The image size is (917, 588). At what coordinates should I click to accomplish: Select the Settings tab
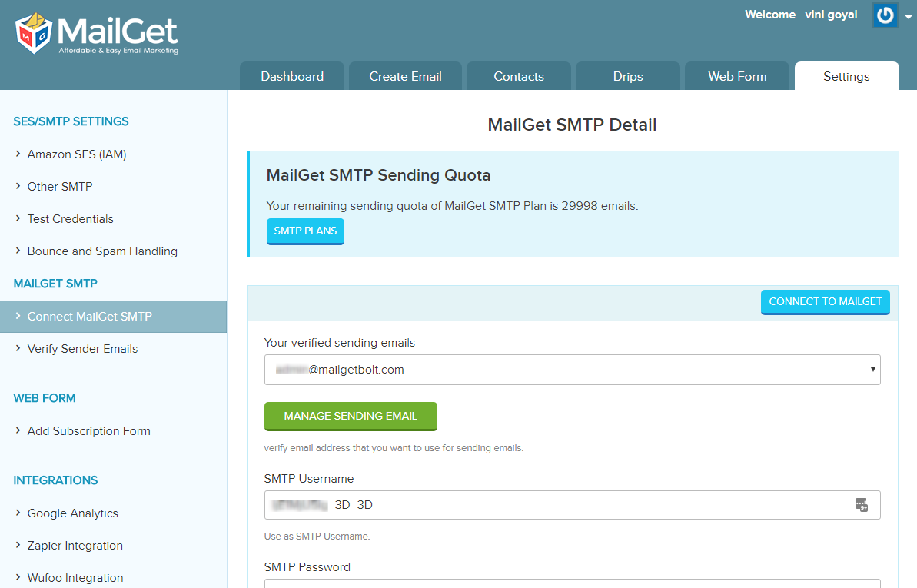pos(846,76)
